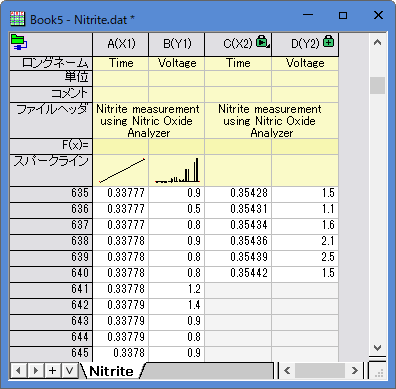The height and width of the screenshot is (389, 396).
Task: Click the Time long name cell in column A
Action: [121, 63]
